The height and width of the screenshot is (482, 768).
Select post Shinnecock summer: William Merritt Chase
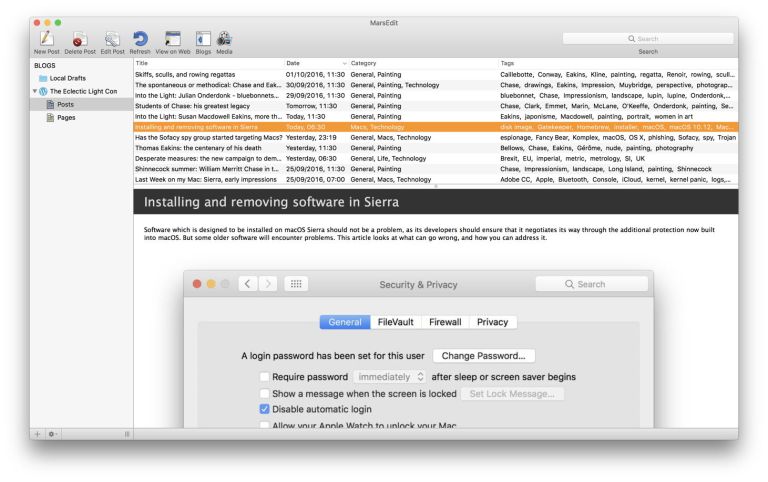(207, 169)
